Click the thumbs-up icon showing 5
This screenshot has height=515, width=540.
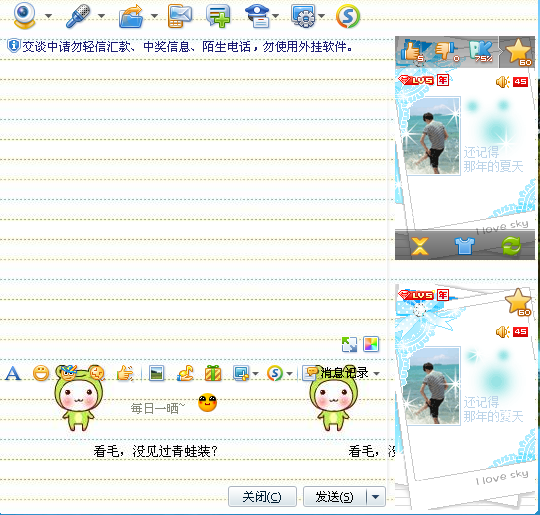click(412, 52)
